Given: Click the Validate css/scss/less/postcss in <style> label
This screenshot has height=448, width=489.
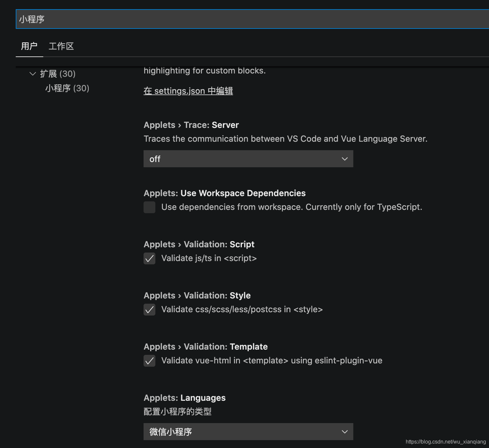Looking at the screenshot, I should click(242, 310).
